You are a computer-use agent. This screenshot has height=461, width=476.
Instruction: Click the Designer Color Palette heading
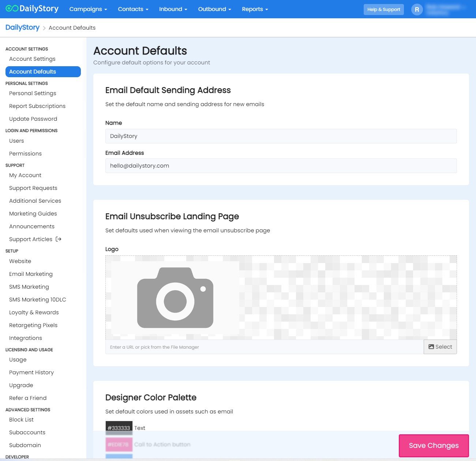[x=151, y=398]
